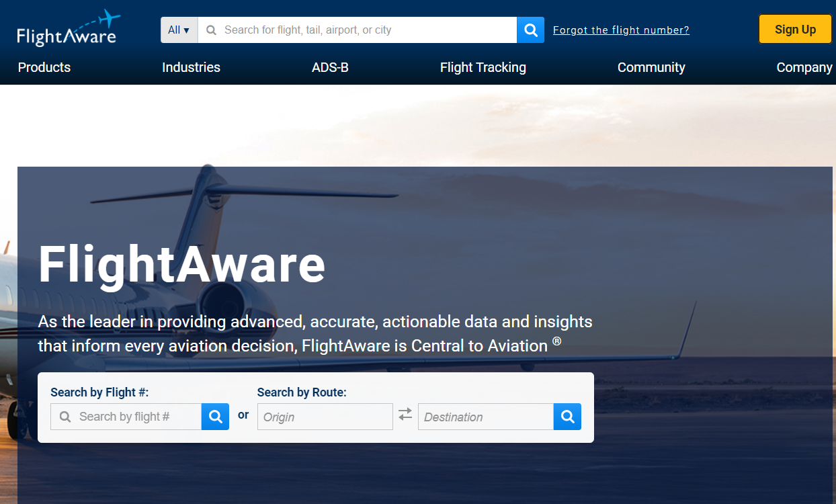
Task: Swap origin and destination arrows icon
Action: [x=405, y=414]
